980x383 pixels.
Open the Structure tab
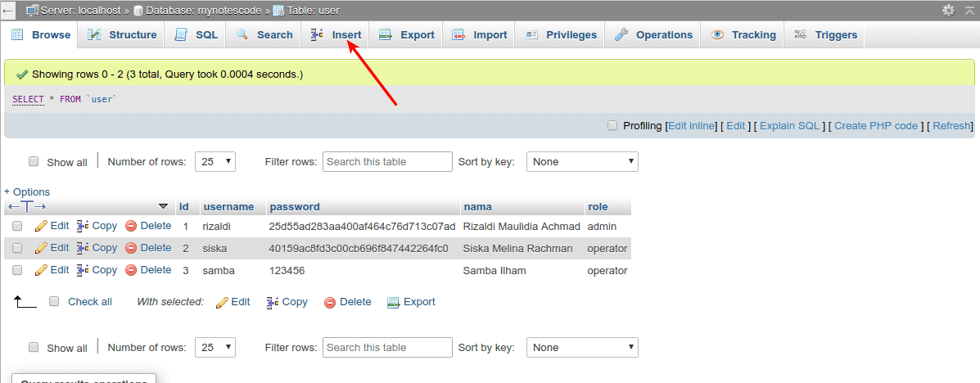pos(122,35)
